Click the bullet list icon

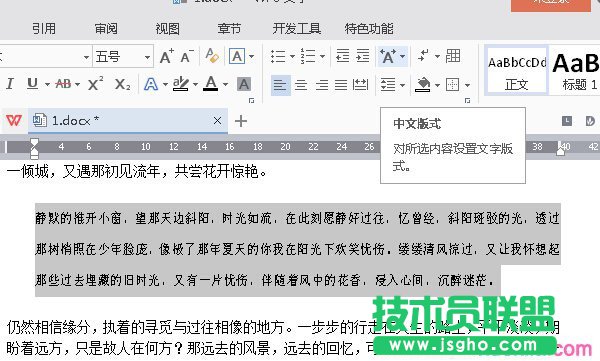point(278,56)
